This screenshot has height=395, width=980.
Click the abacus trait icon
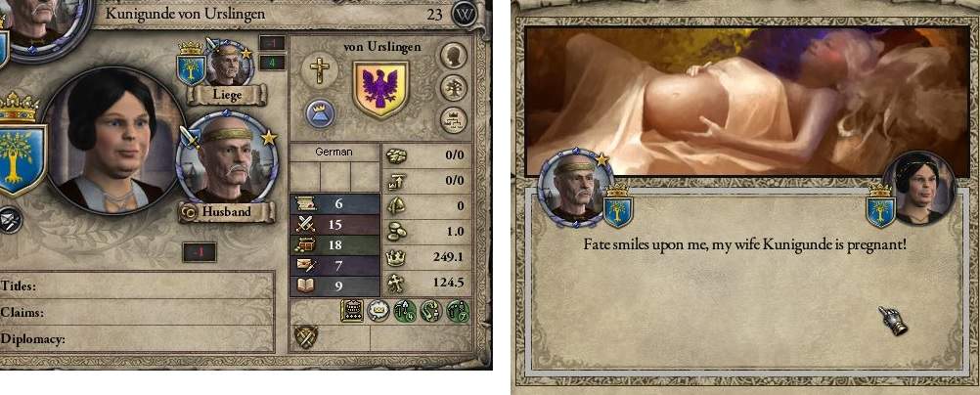[352, 311]
